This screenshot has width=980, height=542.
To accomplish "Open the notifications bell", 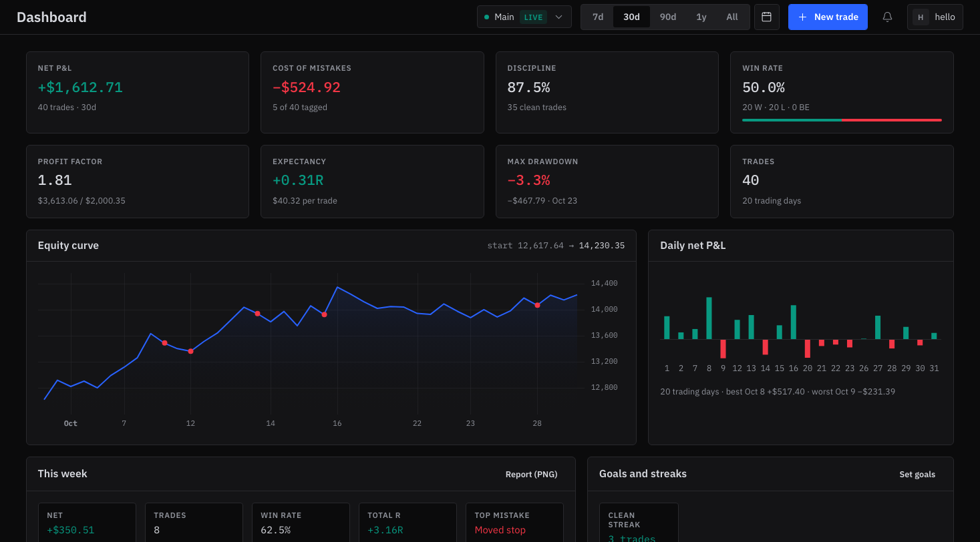I will [x=887, y=17].
